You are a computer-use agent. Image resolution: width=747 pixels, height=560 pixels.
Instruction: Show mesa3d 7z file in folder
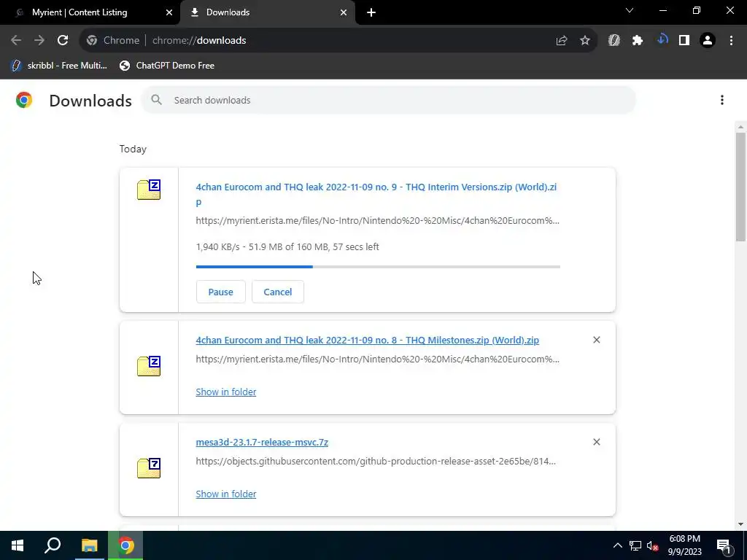pos(226,494)
